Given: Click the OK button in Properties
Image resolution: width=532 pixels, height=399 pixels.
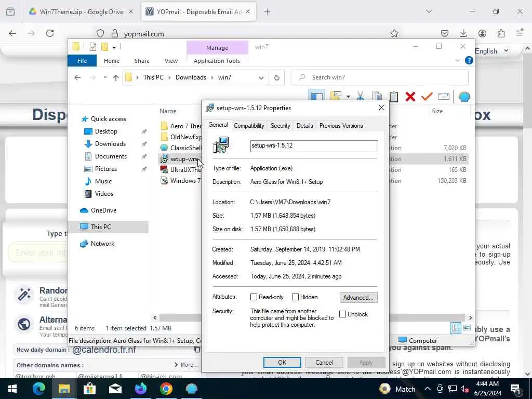Looking at the screenshot, I should [282, 362].
